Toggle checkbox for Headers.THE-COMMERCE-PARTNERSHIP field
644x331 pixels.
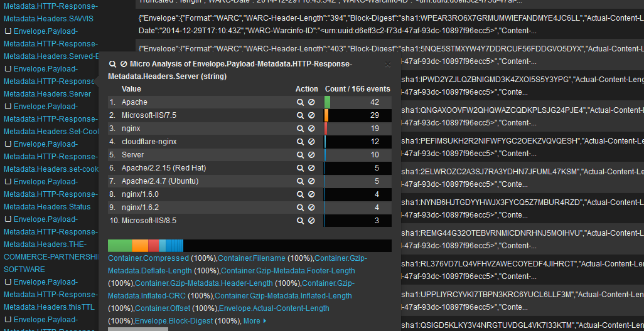coord(8,219)
